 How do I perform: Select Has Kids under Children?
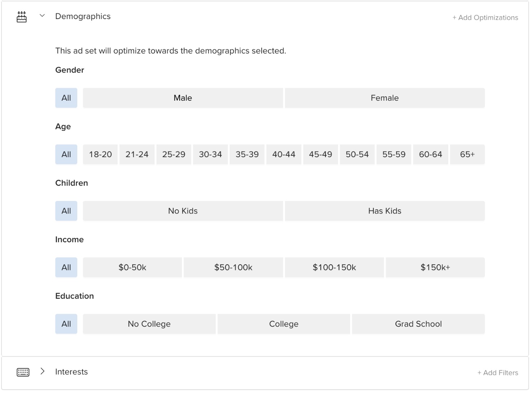coord(385,211)
